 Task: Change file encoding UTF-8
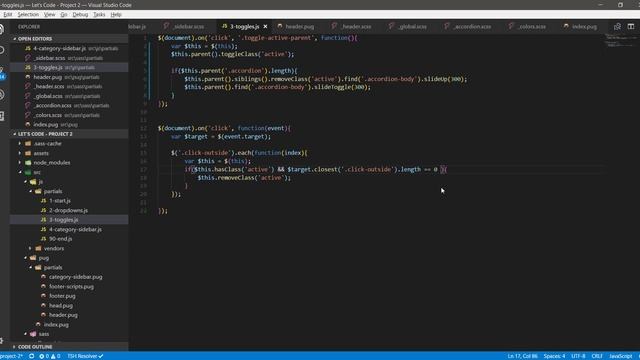coord(578,356)
